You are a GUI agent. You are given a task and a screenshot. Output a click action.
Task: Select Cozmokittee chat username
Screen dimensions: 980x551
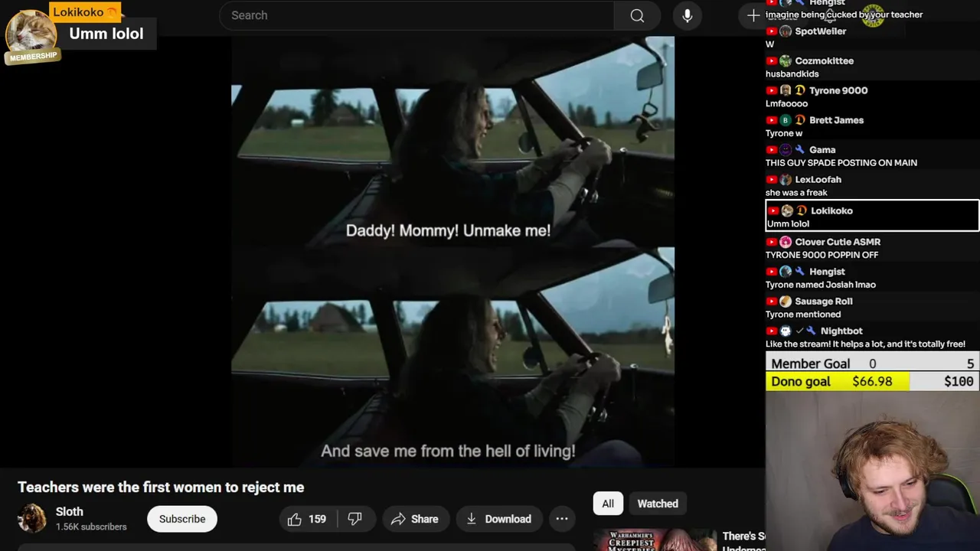point(824,60)
